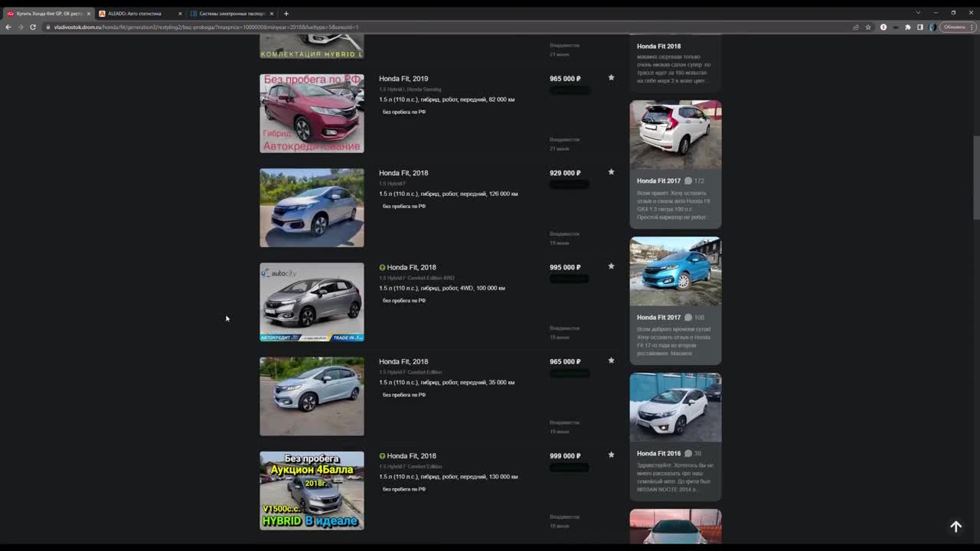View the КОМПЛЕКТАЦИЯ HYBRID L listing photo

click(312, 47)
